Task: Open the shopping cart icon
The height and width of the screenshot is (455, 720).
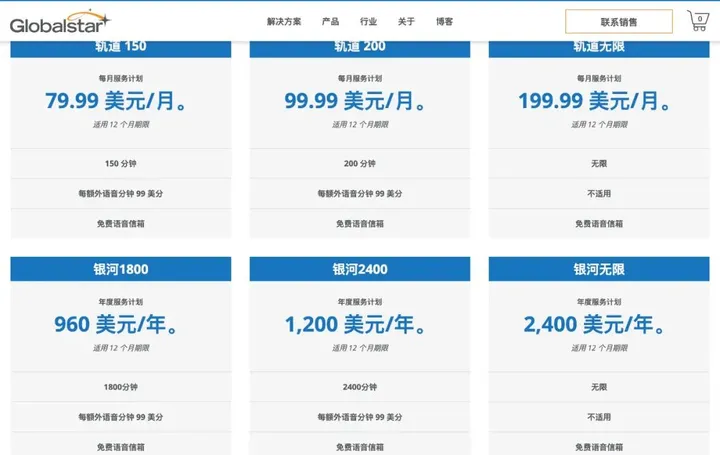Action: point(698,21)
